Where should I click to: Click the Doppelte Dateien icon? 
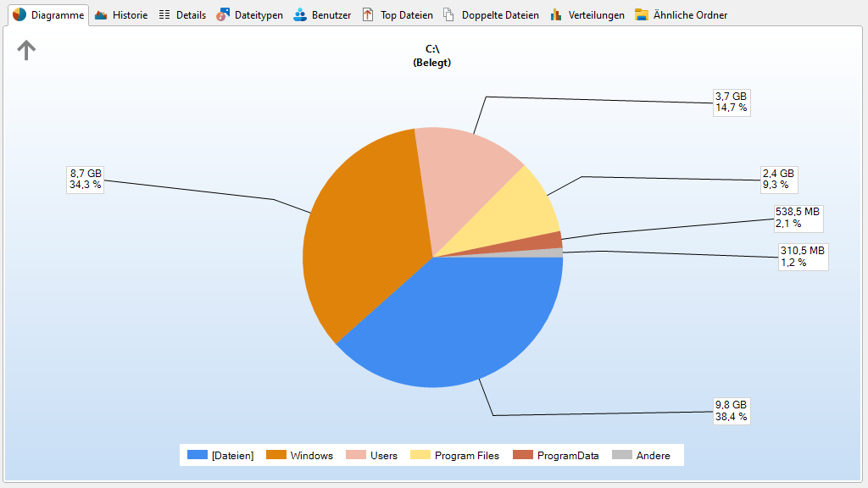tap(449, 15)
